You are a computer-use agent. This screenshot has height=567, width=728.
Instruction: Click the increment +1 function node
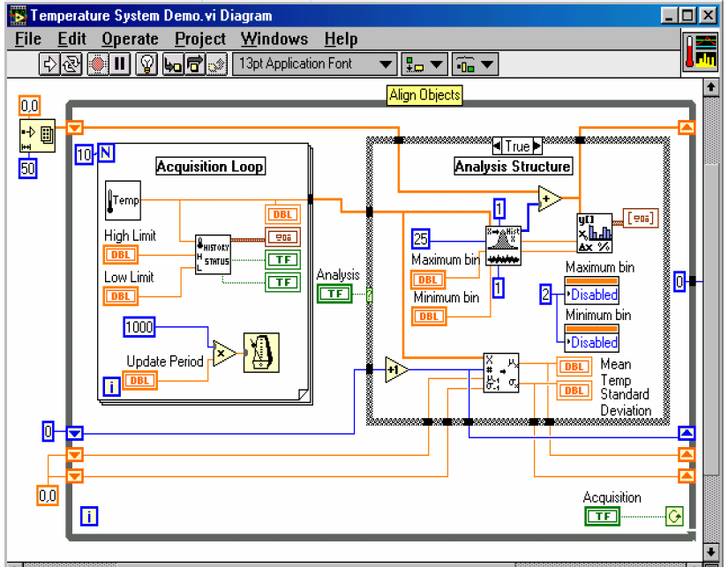point(396,371)
